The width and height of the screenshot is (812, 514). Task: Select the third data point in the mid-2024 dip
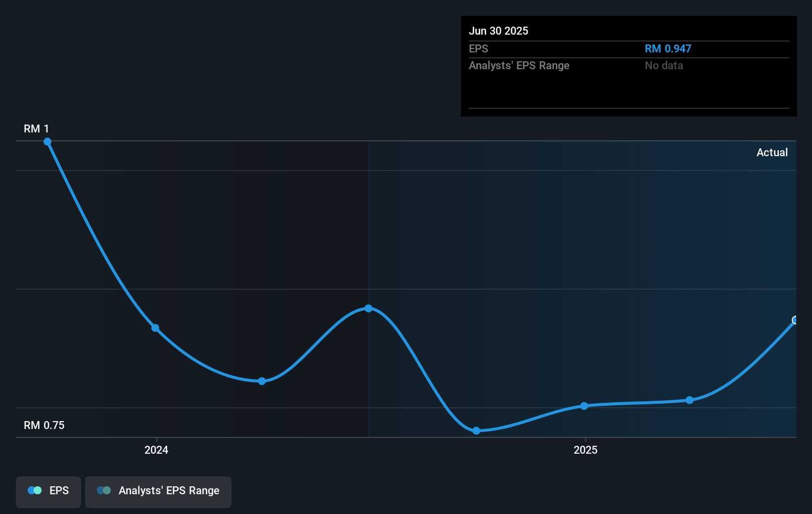tap(262, 381)
